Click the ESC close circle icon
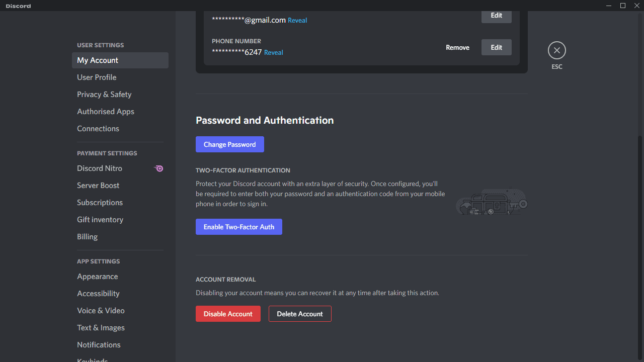644x362 pixels. (556, 50)
